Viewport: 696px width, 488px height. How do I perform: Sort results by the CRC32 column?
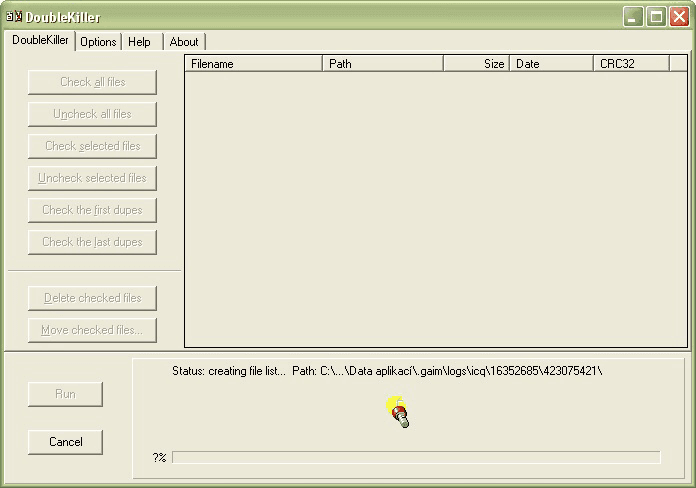632,64
